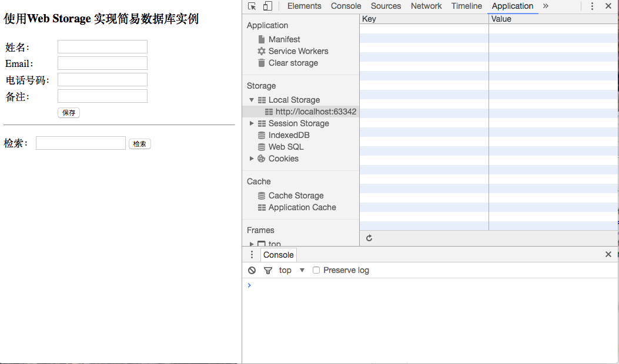This screenshot has height=364, width=619.
Task: Open the console drawer three-dot menu
Action: [252, 255]
